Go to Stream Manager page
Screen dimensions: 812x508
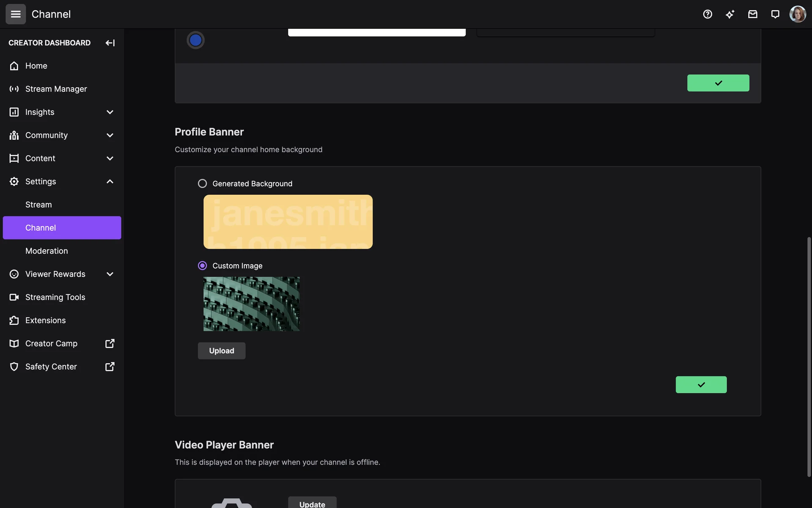[x=56, y=89]
